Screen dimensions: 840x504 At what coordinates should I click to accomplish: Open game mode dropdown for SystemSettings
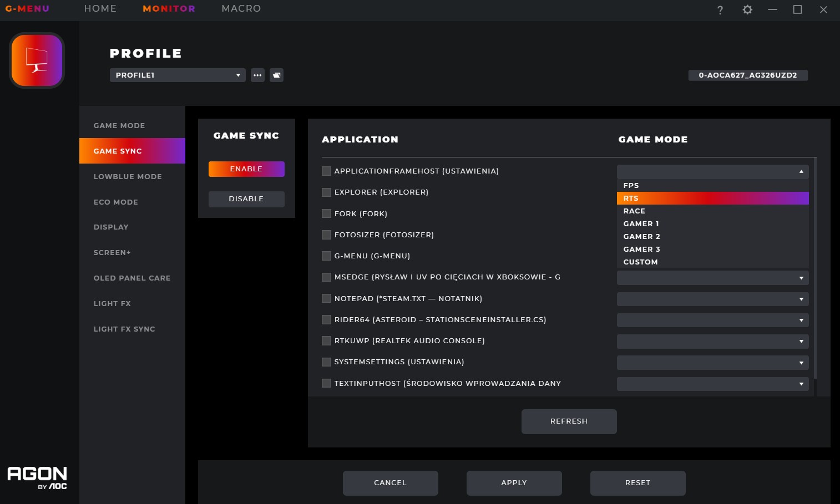[x=712, y=363]
